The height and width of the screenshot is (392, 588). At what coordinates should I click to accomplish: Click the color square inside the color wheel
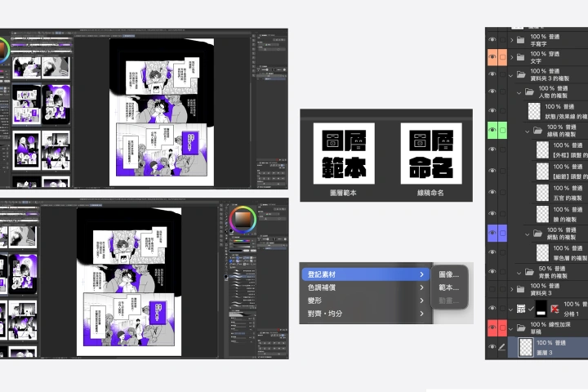(x=243, y=220)
